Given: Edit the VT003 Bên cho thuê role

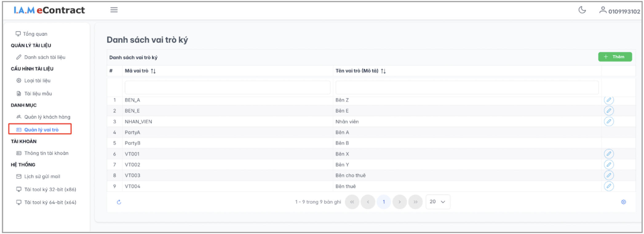Looking at the screenshot, I should click(609, 175).
